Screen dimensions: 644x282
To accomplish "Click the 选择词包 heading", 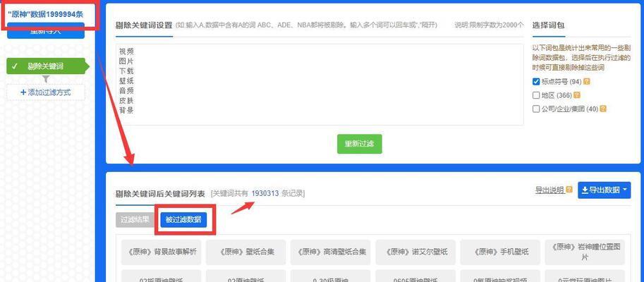I will (x=548, y=25).
